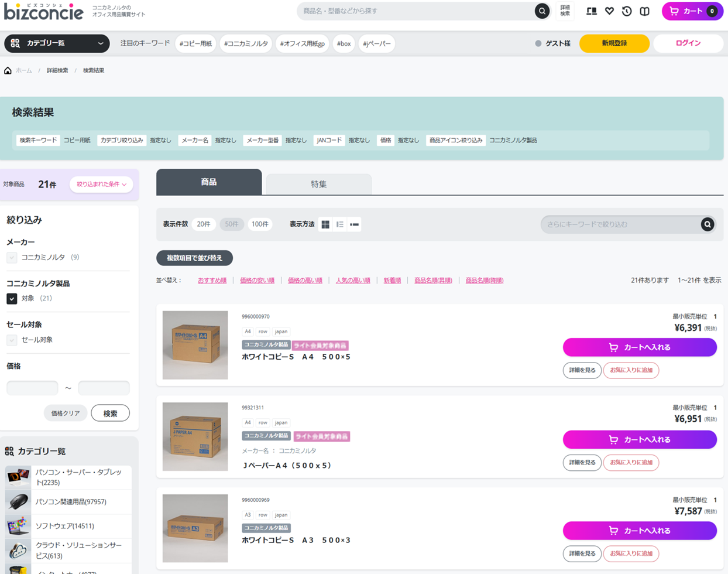Open the catalog book icon in header
Screen dimensions: 728x574
(x=644, y=11)
